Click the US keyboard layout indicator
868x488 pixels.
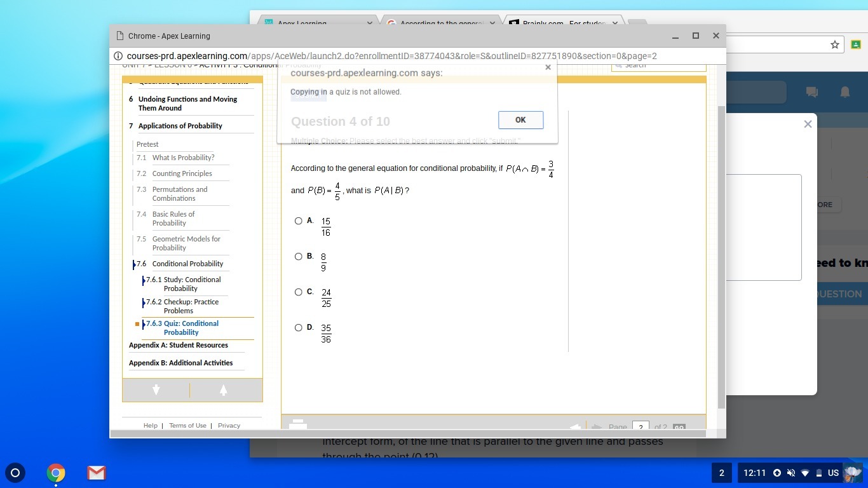click(833, 473)
